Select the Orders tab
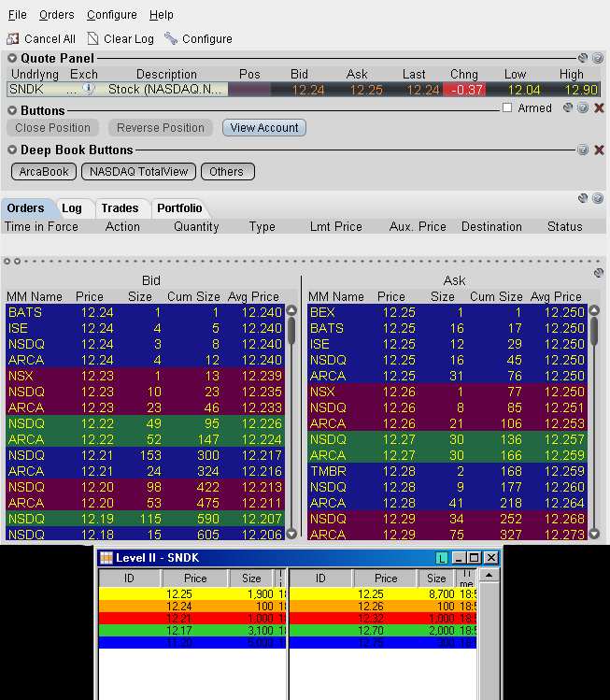Viewport: 610px width, 700px height. pyautogui.click(x=25, y=208)
